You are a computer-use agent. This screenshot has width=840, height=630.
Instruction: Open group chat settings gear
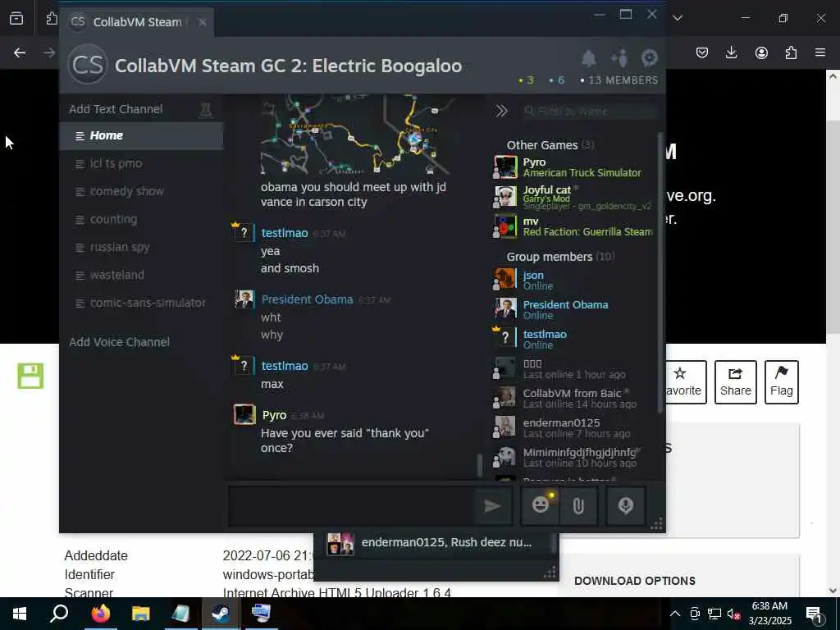[650, 58]
